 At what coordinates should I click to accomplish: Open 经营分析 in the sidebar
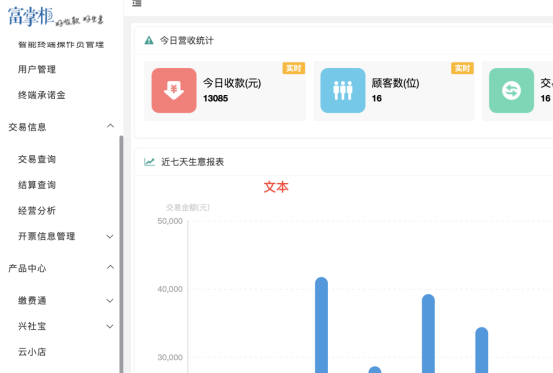click(x=37, y=211)
